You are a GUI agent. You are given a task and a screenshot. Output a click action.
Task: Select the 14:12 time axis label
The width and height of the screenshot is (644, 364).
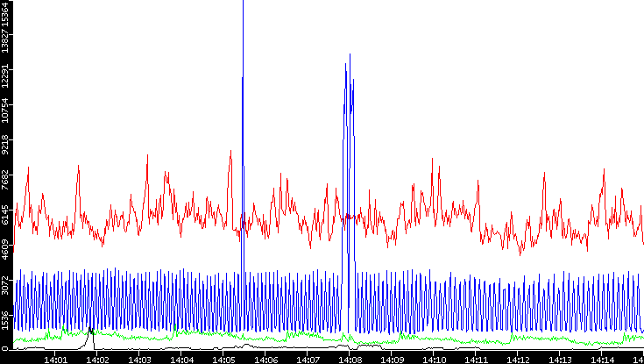coord(518,360)
